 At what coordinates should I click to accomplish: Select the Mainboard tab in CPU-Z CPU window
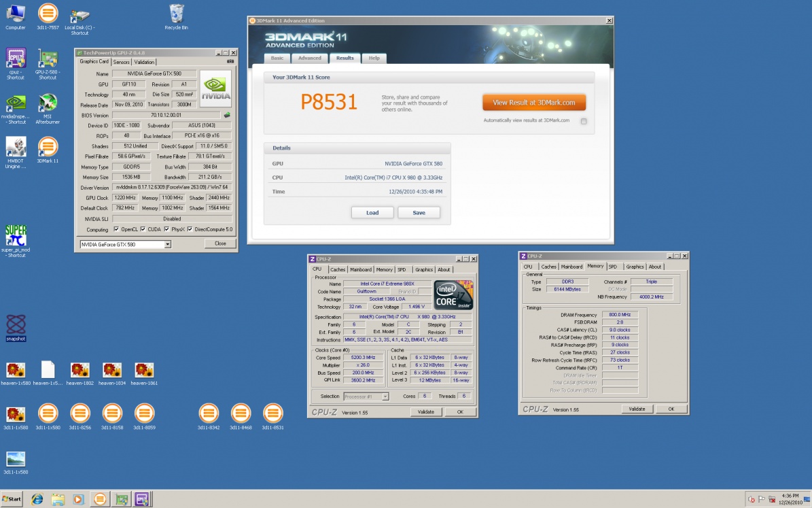point(360,269)
